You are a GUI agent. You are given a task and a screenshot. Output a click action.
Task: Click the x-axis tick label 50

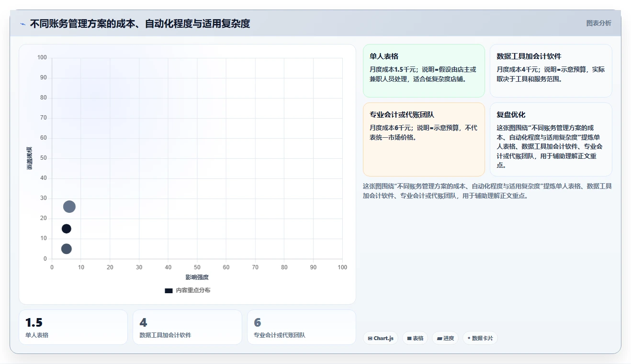click(197, 267)
